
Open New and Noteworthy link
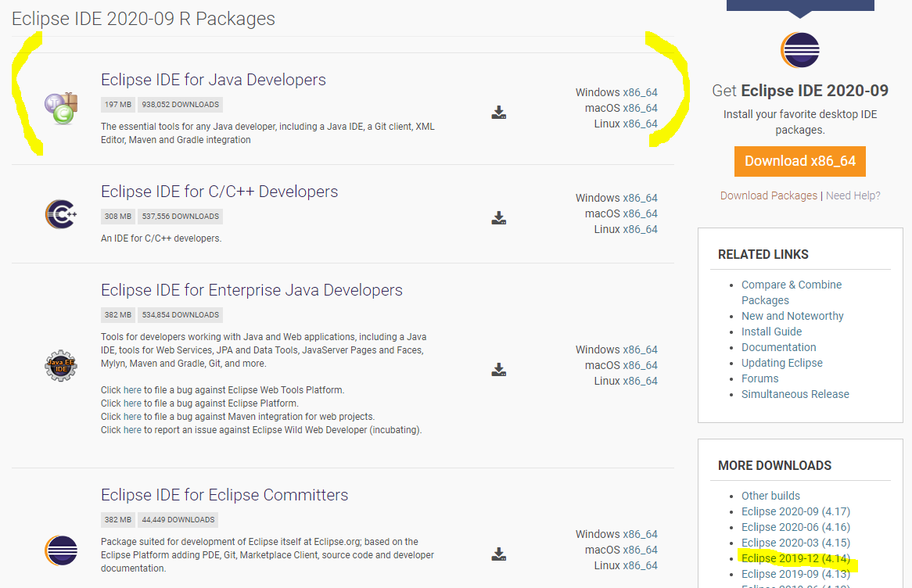tap(792, 316)
